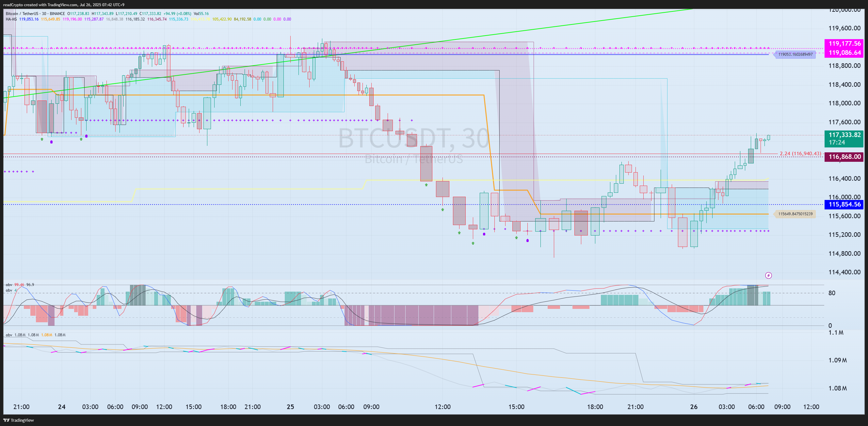The width and height of the screenshot is (868, 426).
Task: Click the Vol 55.16 readout
Action: [201, 14]
